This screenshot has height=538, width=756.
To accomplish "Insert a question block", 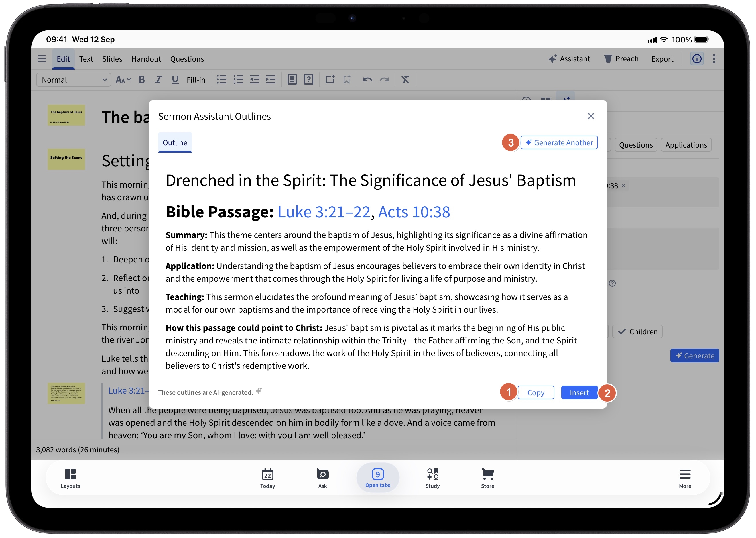I will tap(309, 80).
